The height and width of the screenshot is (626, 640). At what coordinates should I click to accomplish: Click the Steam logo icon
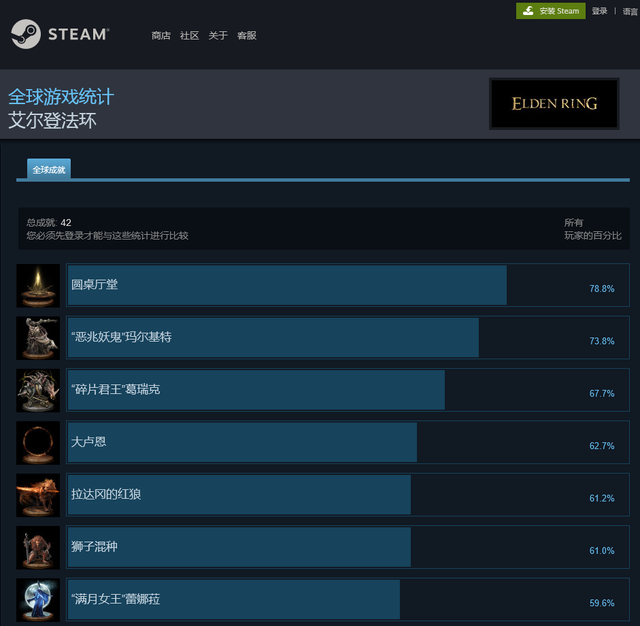coord(26,34)
